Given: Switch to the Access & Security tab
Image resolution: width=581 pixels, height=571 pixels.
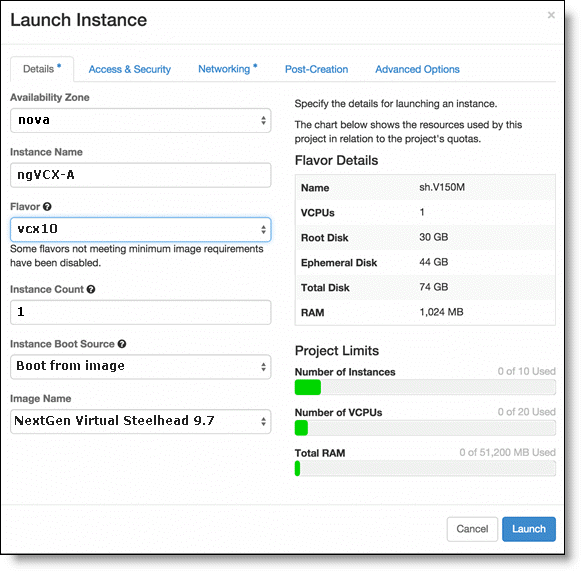Looking at the screenshot, I should (x=130, y=69).
